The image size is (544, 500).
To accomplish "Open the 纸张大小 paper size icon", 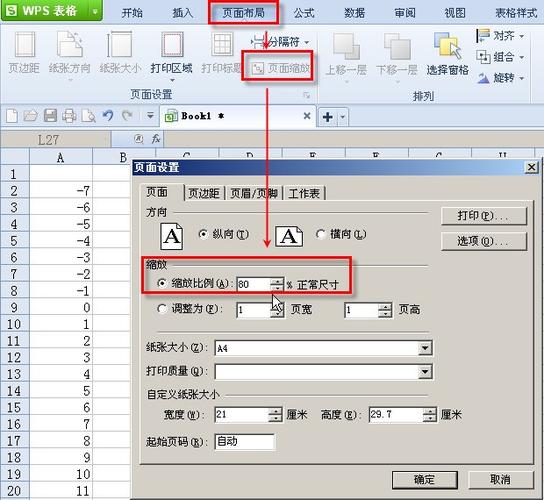I will [x=120, y=44].
